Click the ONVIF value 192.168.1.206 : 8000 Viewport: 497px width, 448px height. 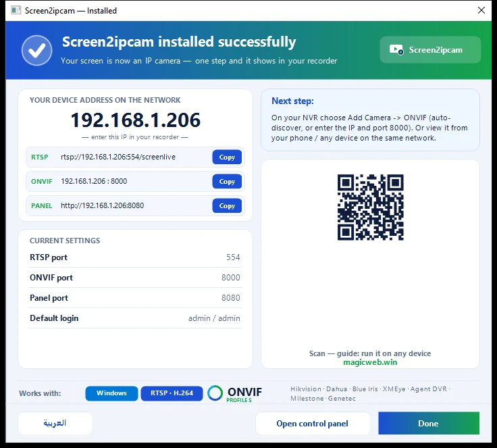tap(94, 181)
